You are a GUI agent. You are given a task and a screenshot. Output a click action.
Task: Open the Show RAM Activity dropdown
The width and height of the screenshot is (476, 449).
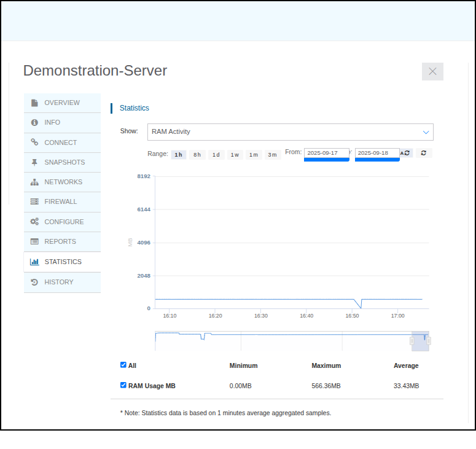290,132
